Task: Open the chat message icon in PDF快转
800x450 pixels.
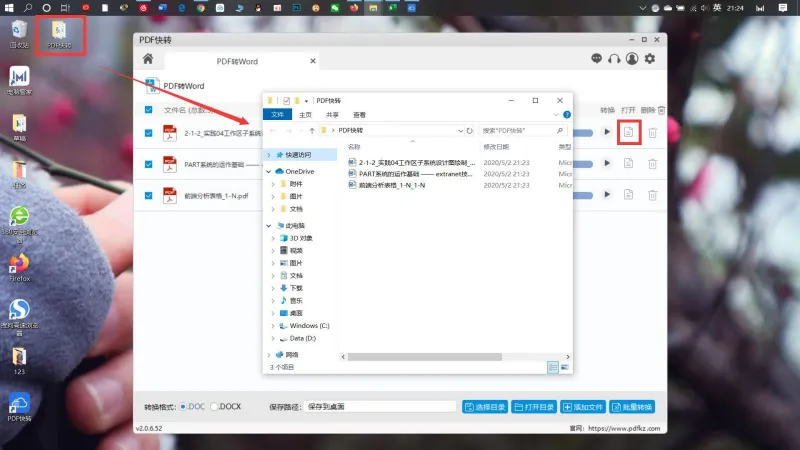Action: tap(596, 58)
